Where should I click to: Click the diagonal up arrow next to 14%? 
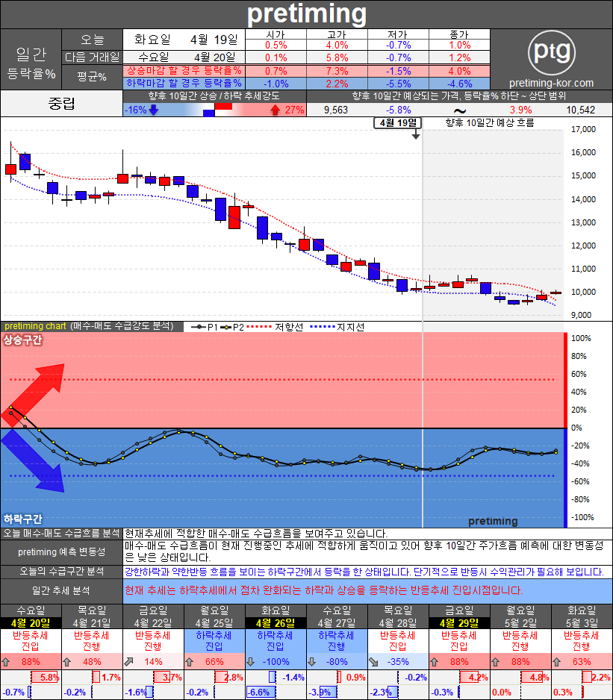[x=128, y=662]
